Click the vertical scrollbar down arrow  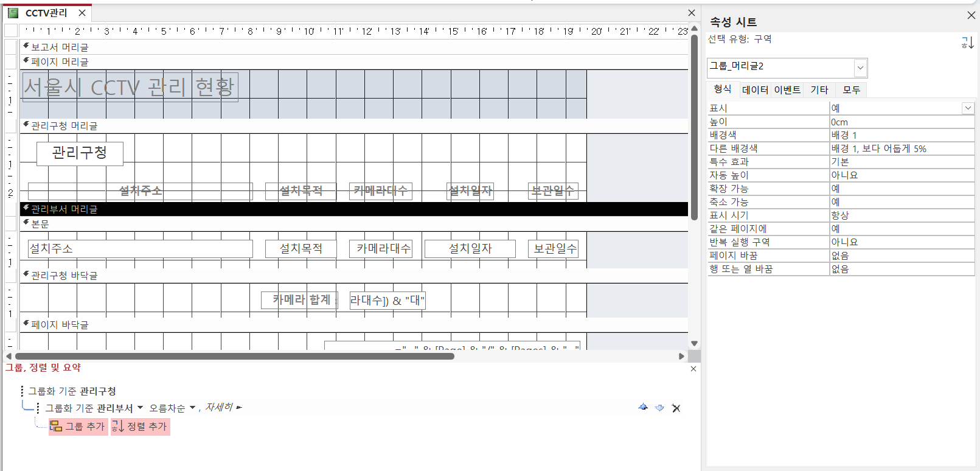click(694, 344)
